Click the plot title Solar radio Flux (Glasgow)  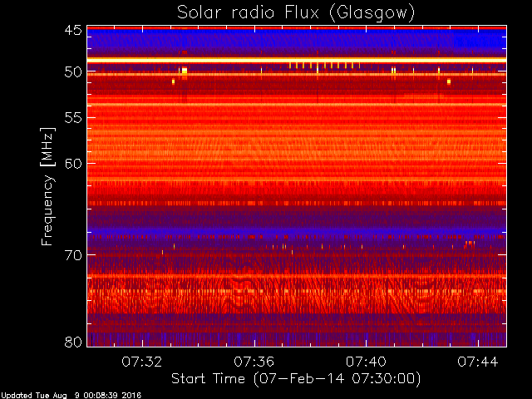coord(296,13)
